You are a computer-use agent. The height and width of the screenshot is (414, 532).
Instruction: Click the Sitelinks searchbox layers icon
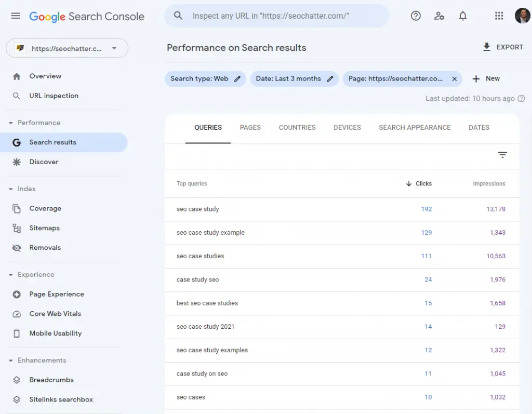16,400
